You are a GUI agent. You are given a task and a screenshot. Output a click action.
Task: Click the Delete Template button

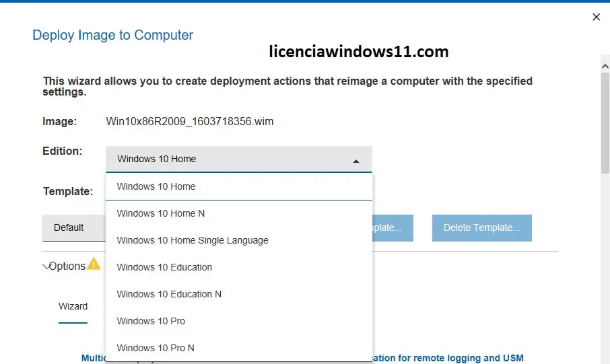(481, 228)
